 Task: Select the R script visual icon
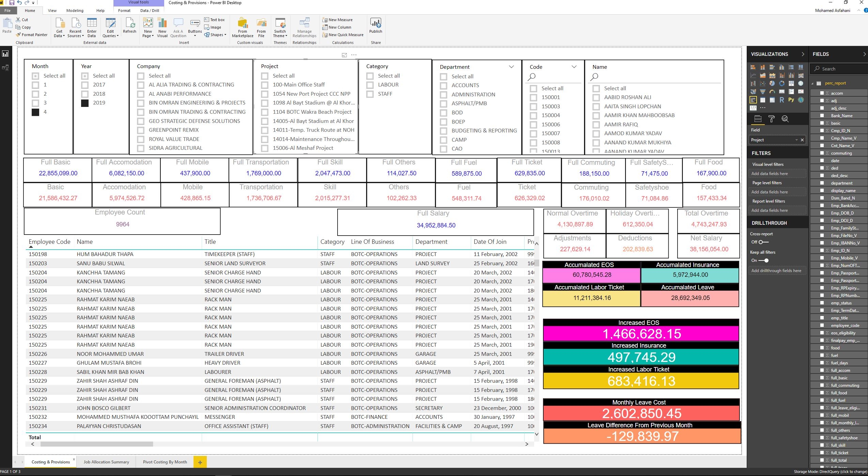(782, 100)
